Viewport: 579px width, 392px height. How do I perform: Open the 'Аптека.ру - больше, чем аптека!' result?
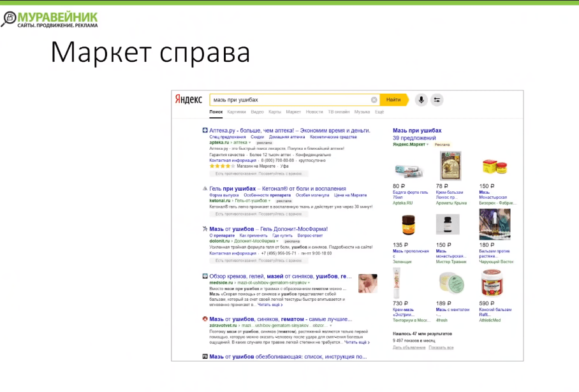pos(289,130)
